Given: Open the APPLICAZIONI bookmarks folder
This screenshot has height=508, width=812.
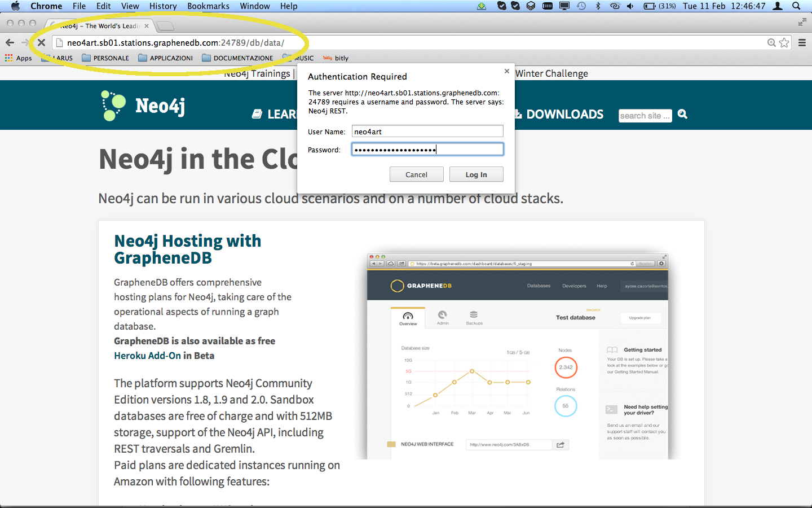Looking at the screenshot, I should tap(165, 58).
